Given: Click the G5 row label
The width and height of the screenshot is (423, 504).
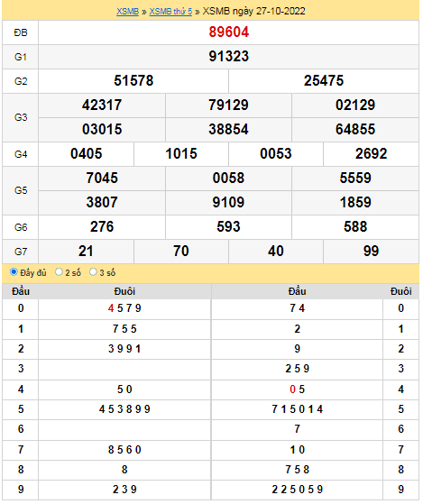Looking at the screenshot, I should [x=21, y=190].
